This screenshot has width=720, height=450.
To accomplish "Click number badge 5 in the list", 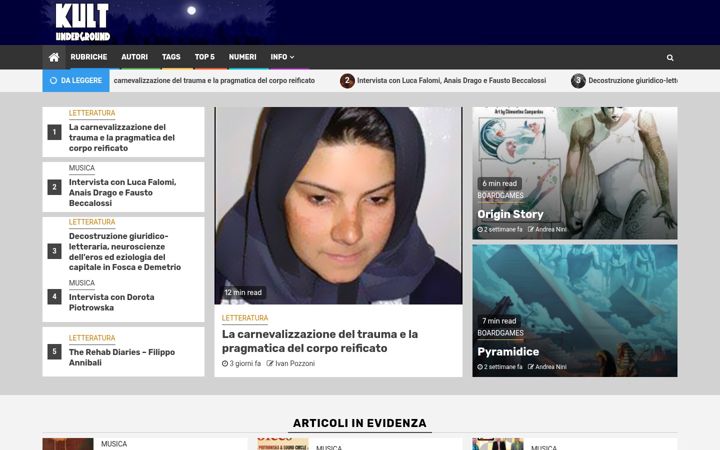I will (54, 352).
